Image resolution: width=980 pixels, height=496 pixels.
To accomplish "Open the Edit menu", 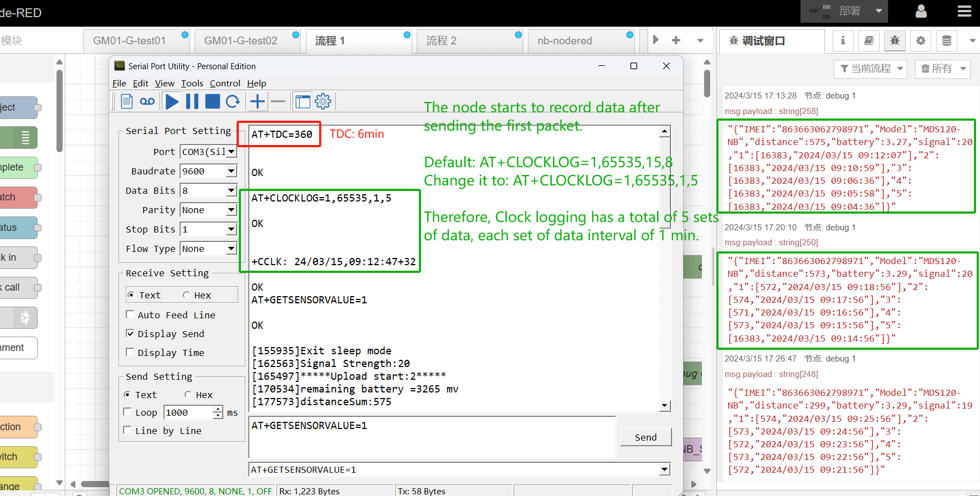I will (x=141, y=83).
